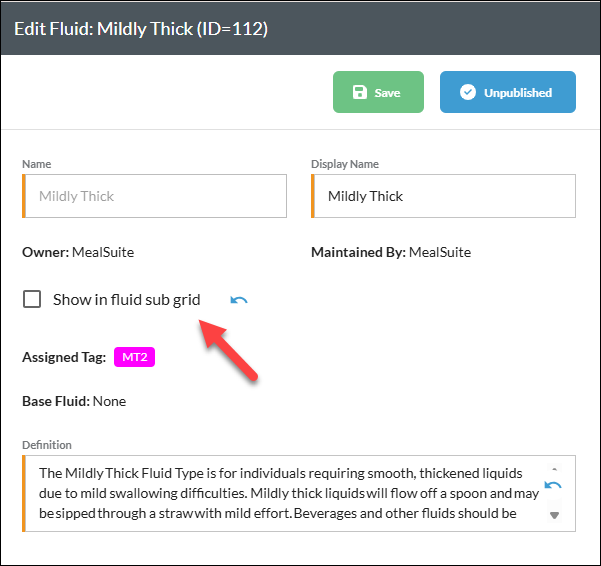Toggle the Unpublished status button
This screenshot has height=566, width=601.
pyautogui.click(x=507, y=92)
